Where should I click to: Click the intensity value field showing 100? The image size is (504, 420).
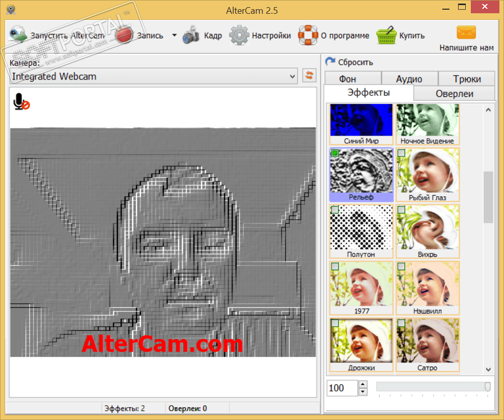[342, 388]
